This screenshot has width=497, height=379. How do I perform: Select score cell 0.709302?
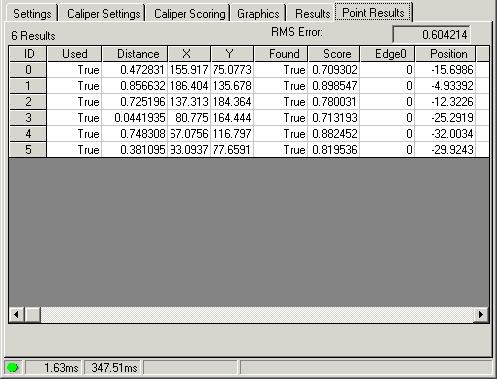tap(334, 70)
